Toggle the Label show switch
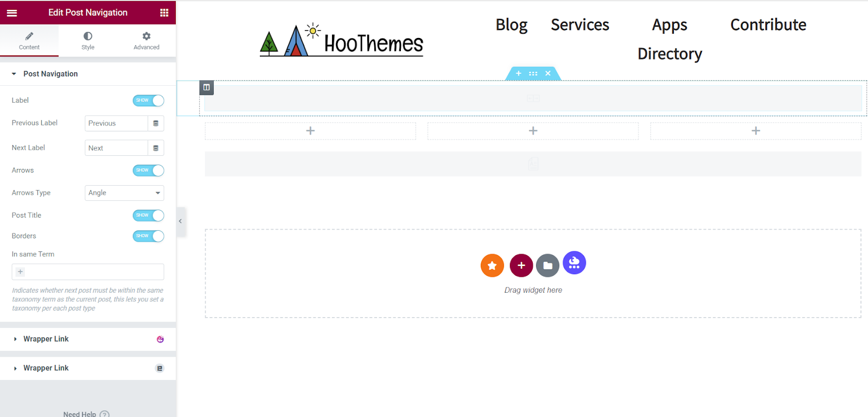Image resolution: width=868 pixels, height=417 pixels. click(148, 100)
